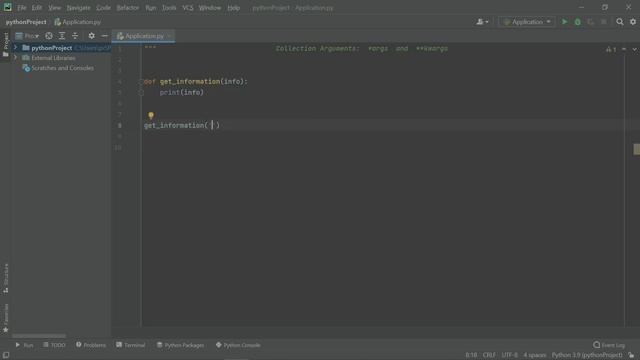Open the Help menu
Viewport: 640px width, 360px height.
pyautogui.click(x=233, y=8)
